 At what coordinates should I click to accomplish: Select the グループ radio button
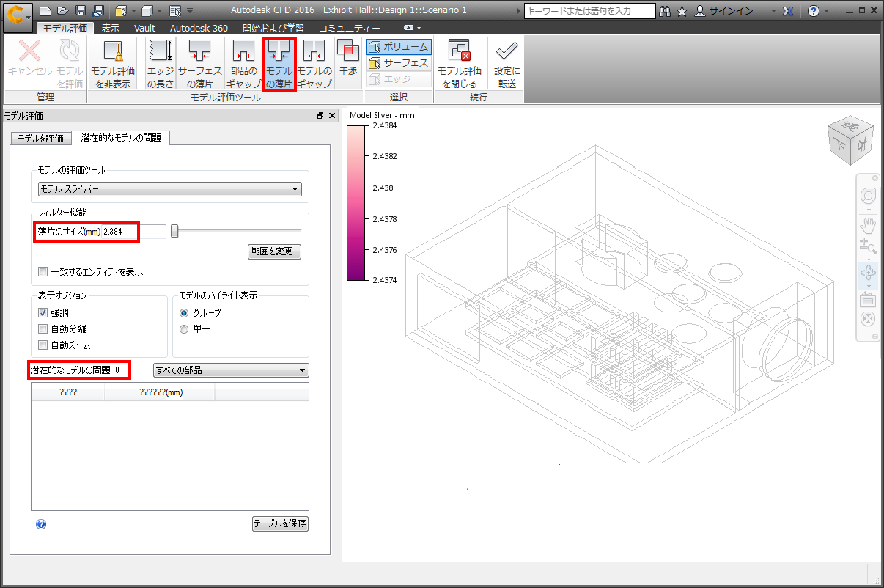(184, 313)
